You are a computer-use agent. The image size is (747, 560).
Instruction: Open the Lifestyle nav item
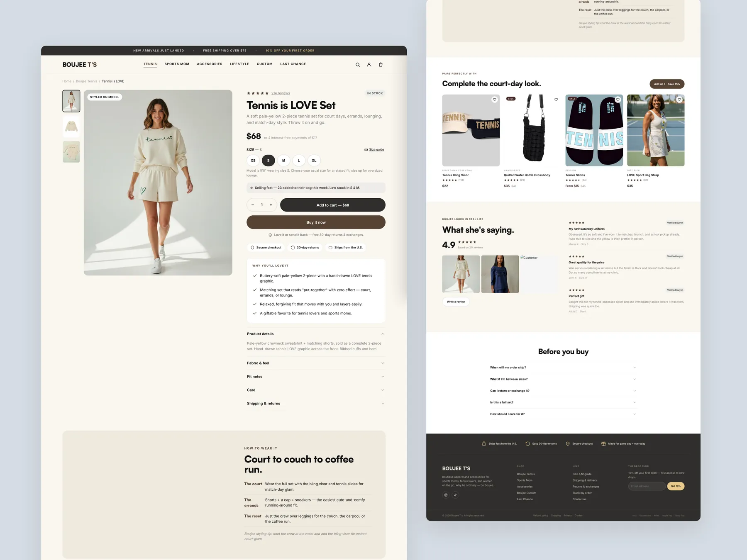239,64
